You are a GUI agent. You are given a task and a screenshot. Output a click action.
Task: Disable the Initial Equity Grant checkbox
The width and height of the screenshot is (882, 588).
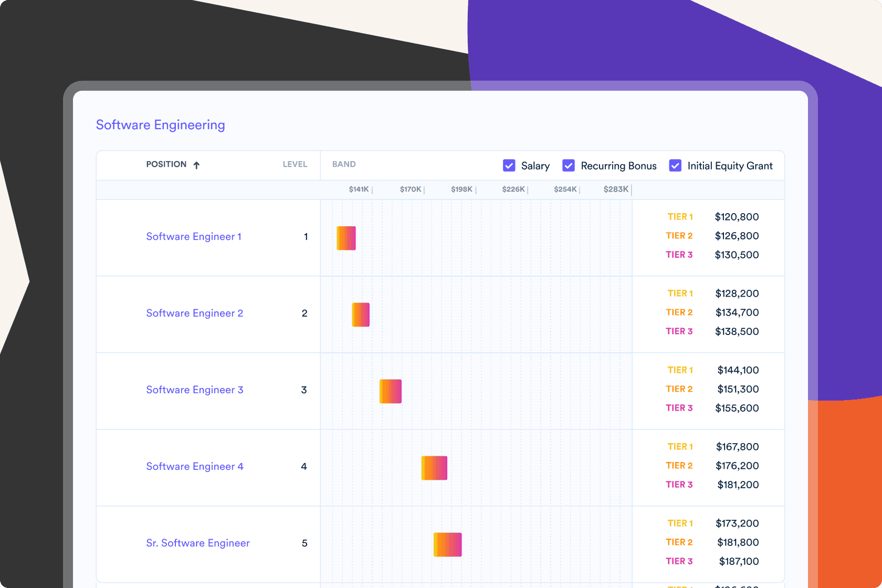675,166
